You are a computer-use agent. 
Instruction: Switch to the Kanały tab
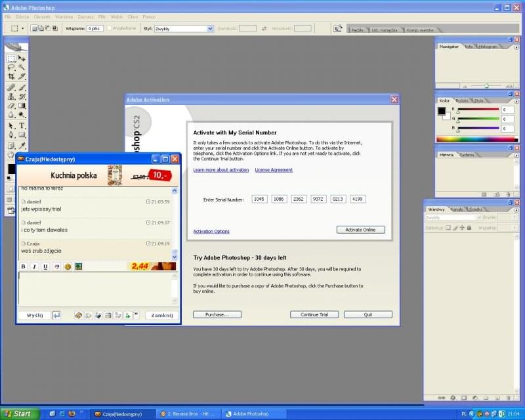point(457,209)
